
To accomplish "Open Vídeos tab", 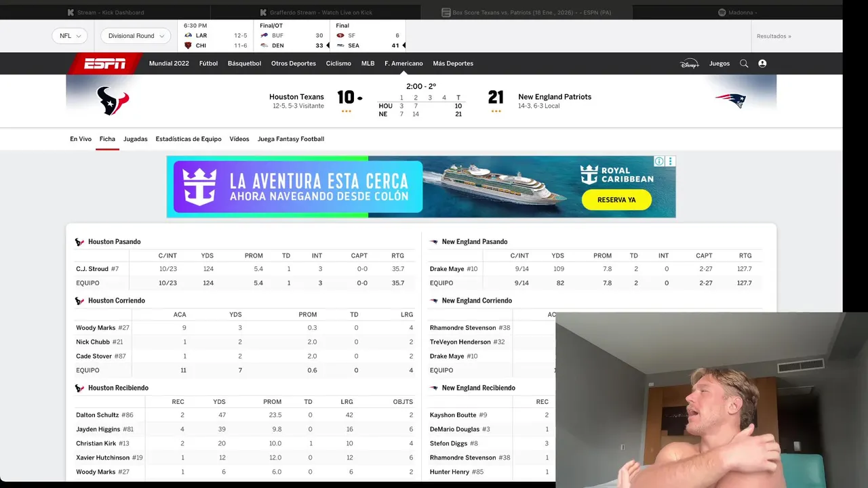I will pos(239,139).
